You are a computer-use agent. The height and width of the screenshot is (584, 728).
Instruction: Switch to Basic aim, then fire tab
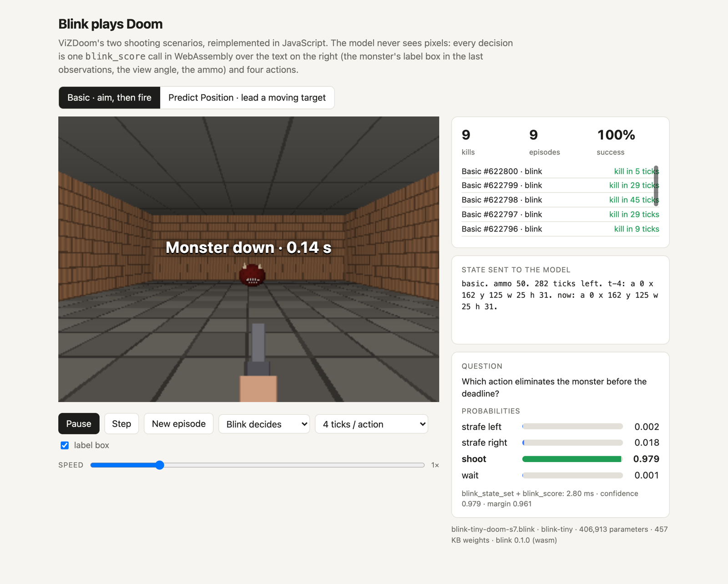(109, 98)
